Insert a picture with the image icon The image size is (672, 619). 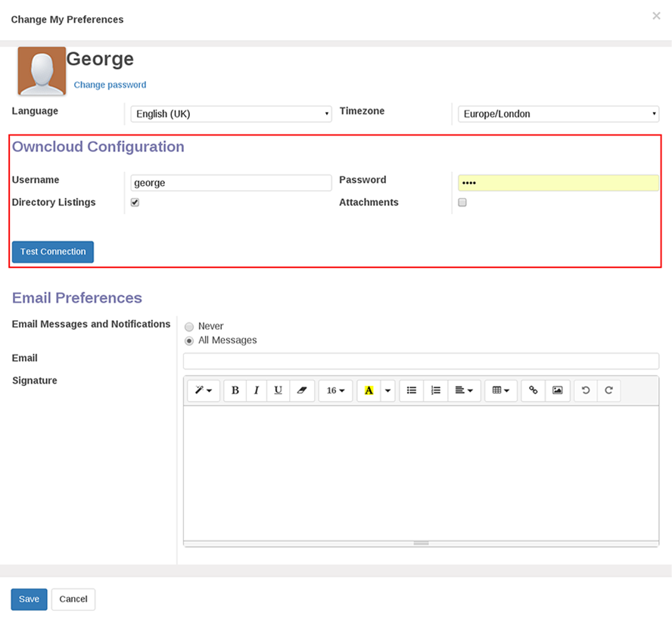[x=558, y=390]
